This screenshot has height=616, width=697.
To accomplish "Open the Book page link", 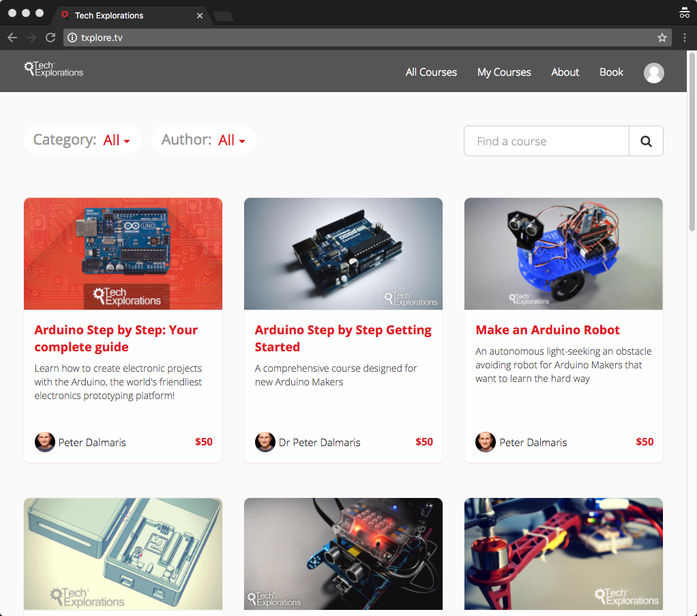I will (x=611, y=72).
